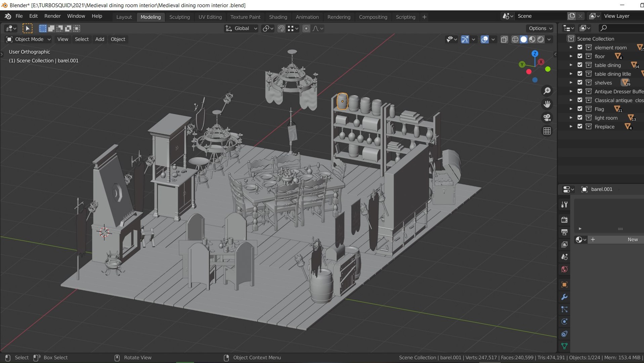This screenshot has height=363, width=644.
Task: Click the zoom view magnifier icon
Action: [x=547, y=91]
